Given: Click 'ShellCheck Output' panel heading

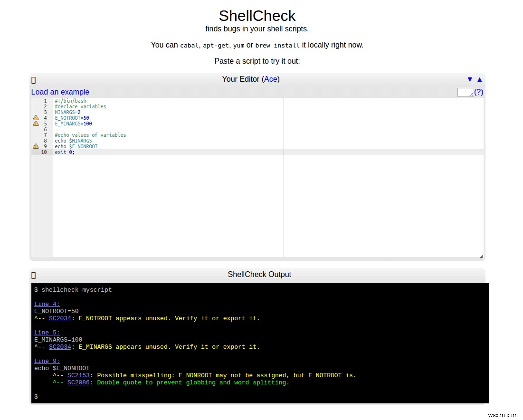Looking at the screenshot, I should click(x=259, y=274).
